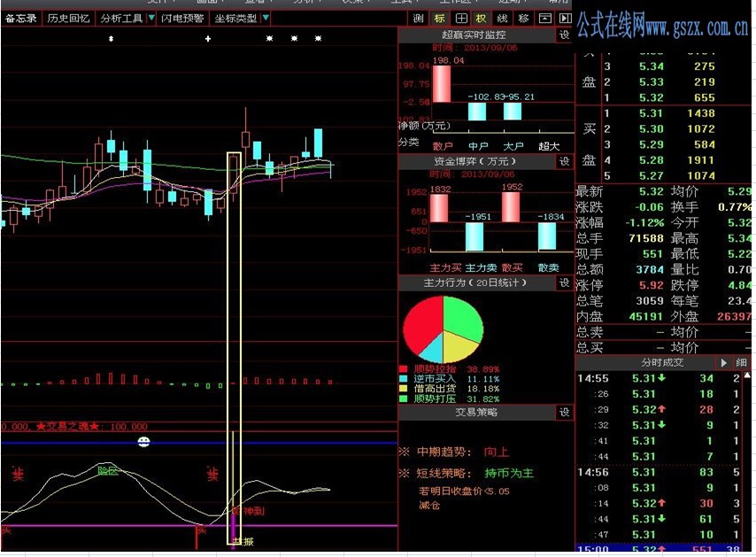756x557 pixels.
Task: Select the 资金博弈（万元）panel header
Action: (477, 161)
